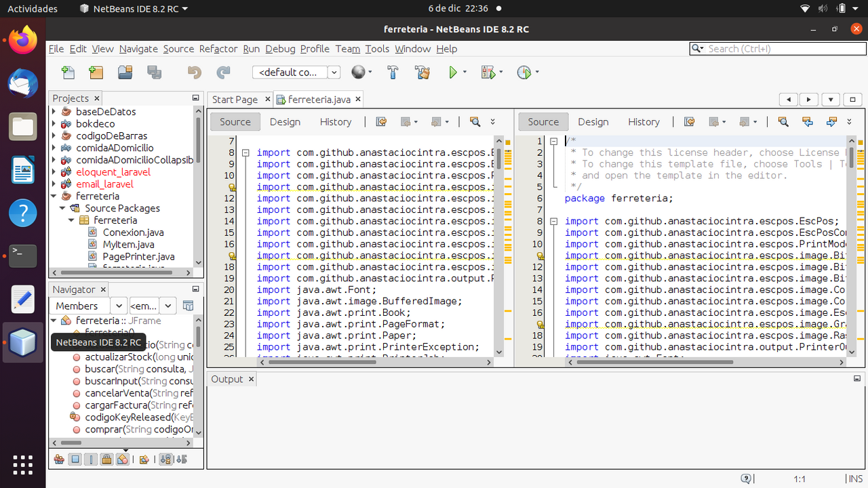Click Find Selection magnifier in left editor toolbar

(475, 122)
